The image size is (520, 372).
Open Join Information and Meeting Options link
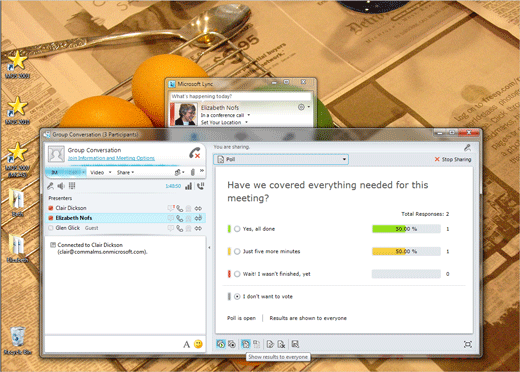coord(111,158)
